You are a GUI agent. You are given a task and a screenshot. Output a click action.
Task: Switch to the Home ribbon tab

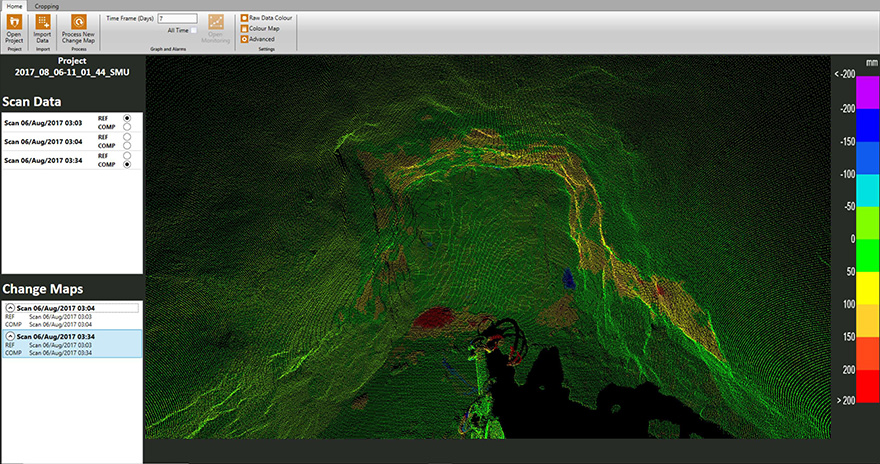pos(14,6)
